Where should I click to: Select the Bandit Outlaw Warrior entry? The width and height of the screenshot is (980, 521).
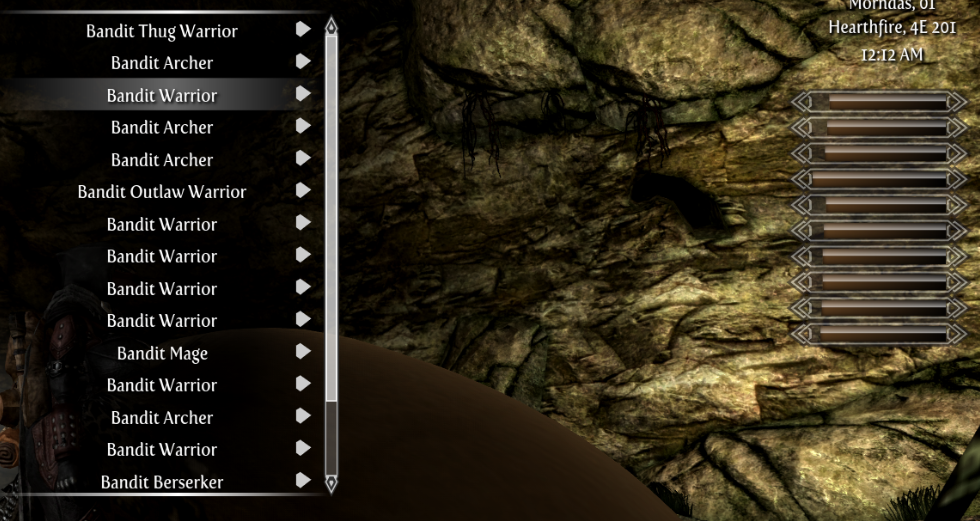tap(162, 192)
